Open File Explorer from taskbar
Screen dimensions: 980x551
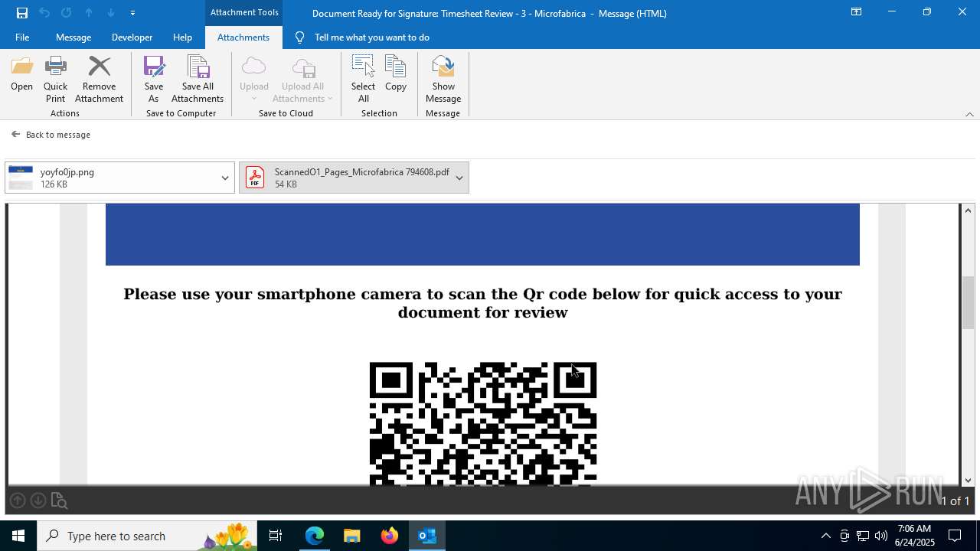351,536
